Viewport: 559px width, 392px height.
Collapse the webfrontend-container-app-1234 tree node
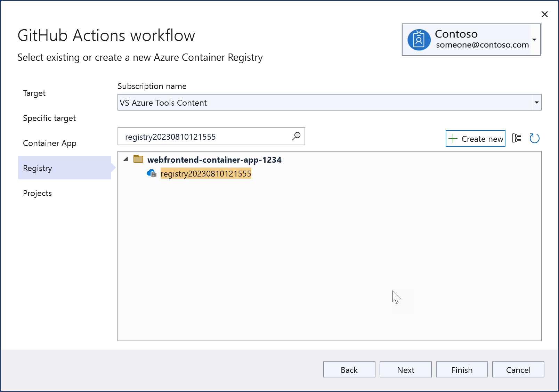coord(126,159)
